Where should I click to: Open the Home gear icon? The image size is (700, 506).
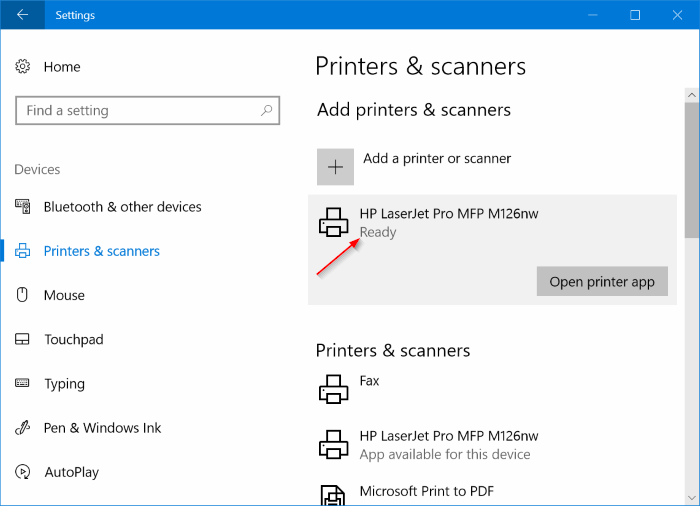pyautogui.click(x=23, y=67)
